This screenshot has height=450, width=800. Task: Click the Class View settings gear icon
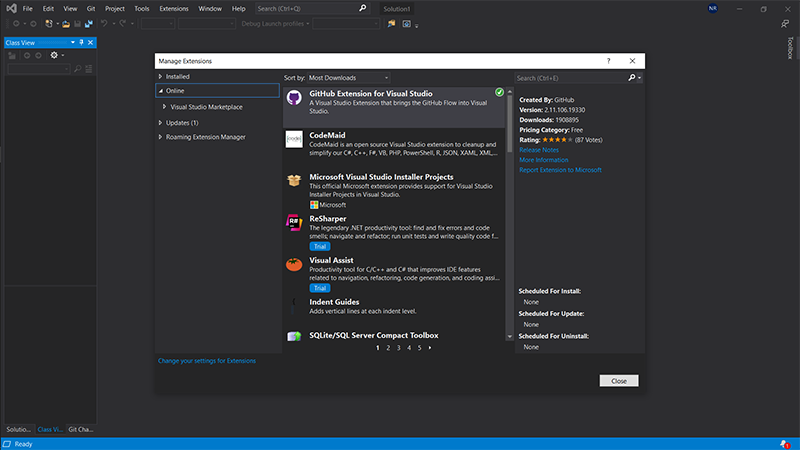click(x=54, y=55)
